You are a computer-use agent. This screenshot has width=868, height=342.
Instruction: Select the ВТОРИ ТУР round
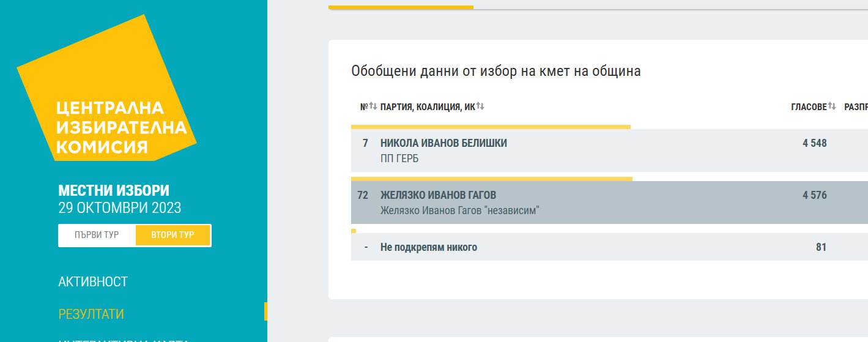172,235
